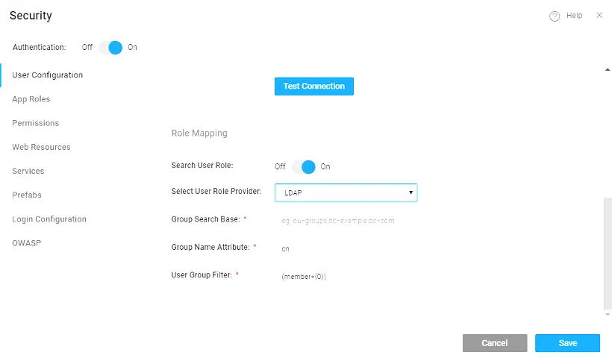Select the OWASP sidebar item

(x=26, y=243)
